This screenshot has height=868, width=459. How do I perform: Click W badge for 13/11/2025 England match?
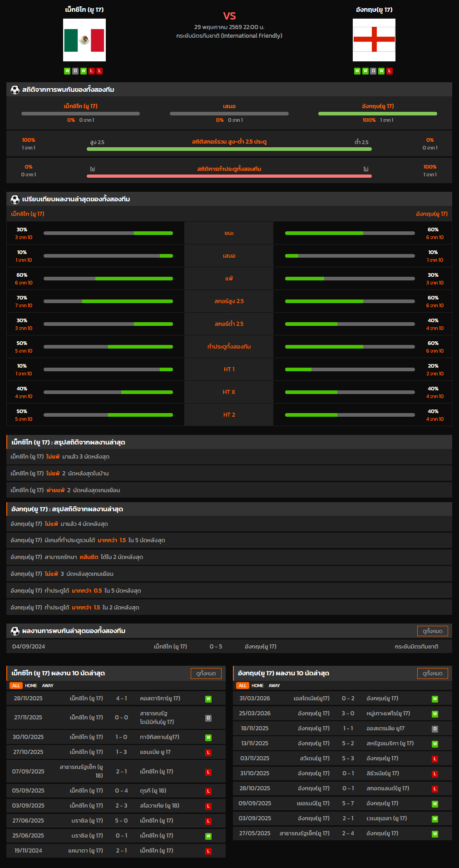tap(435, 744)
